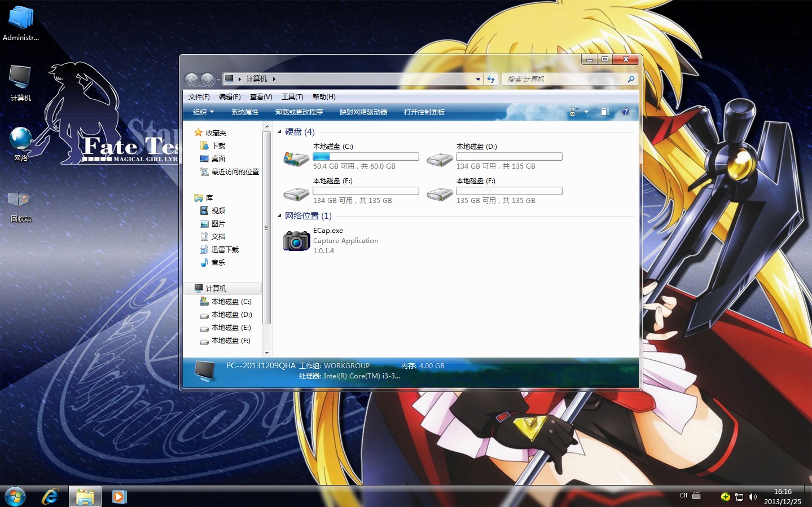This screenshot has width=812, height=507.
Task: Click the refresh button next to address bar
Action: pyautogui.click(x=491, y=80)
